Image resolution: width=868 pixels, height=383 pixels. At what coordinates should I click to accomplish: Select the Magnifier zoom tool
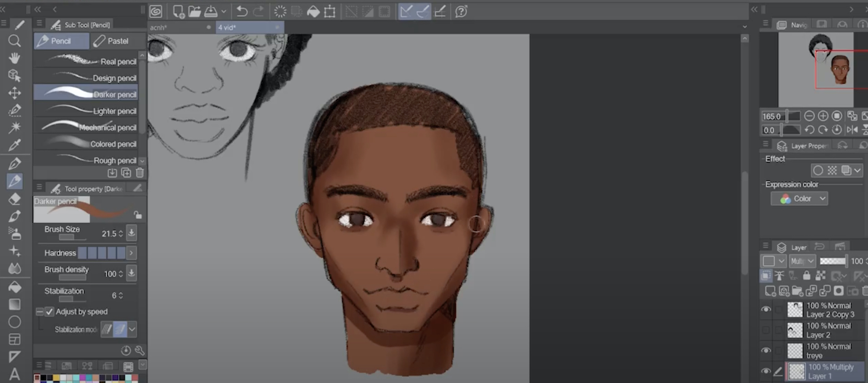pos(14,41)
